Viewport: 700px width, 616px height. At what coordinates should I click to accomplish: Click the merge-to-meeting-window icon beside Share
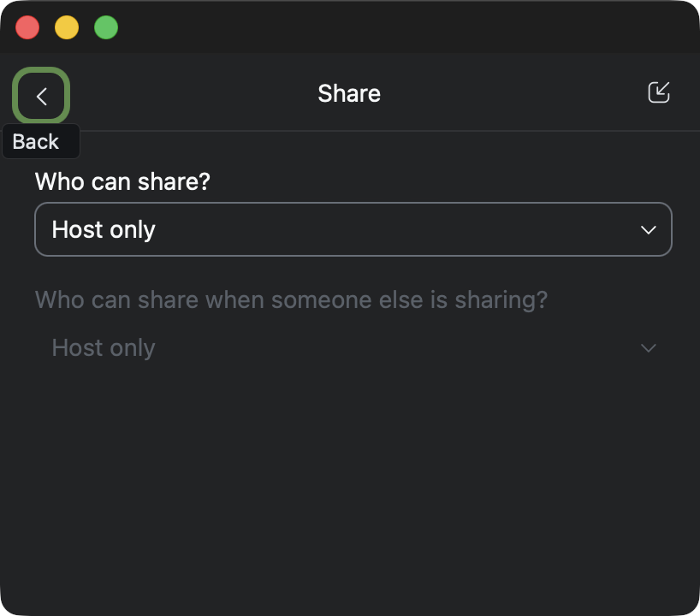pos(658,92)
